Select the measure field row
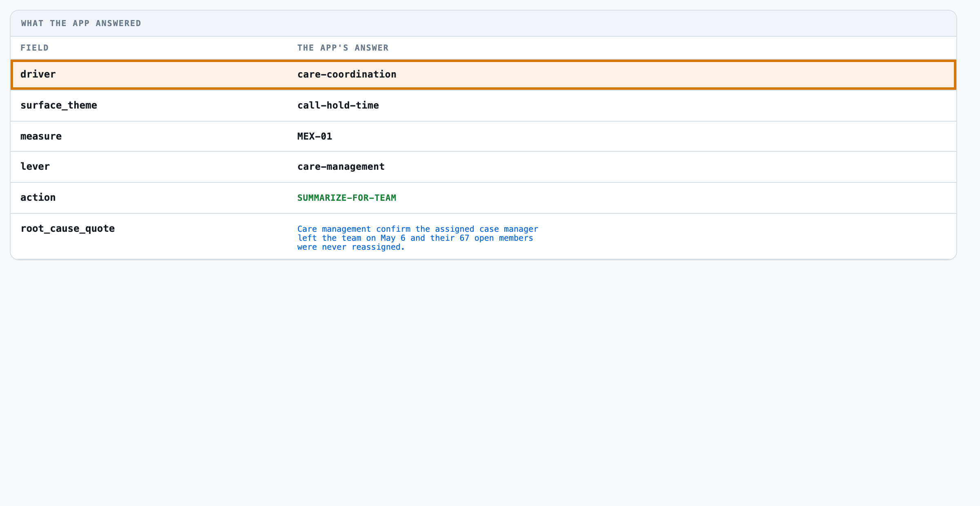Viewport: 980px width, 506px height. [483, 136]
